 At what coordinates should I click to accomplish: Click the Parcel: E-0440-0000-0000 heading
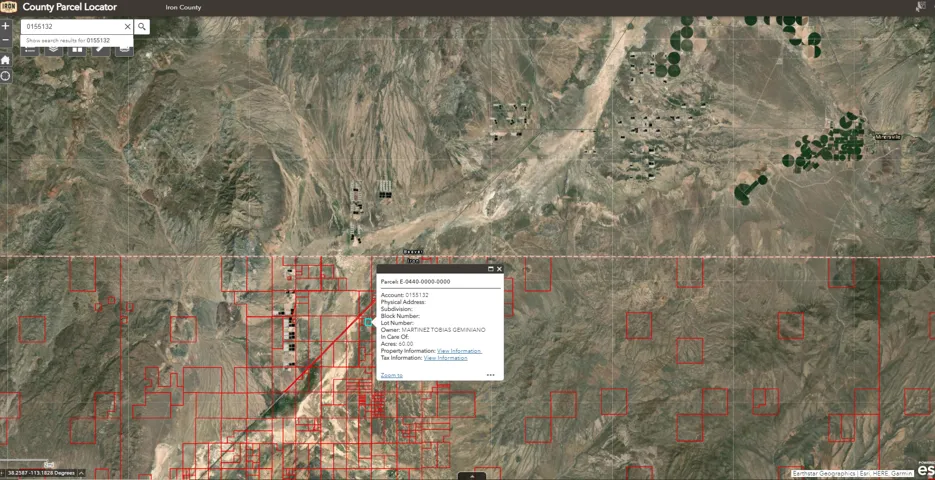click(x=416, y=281)
